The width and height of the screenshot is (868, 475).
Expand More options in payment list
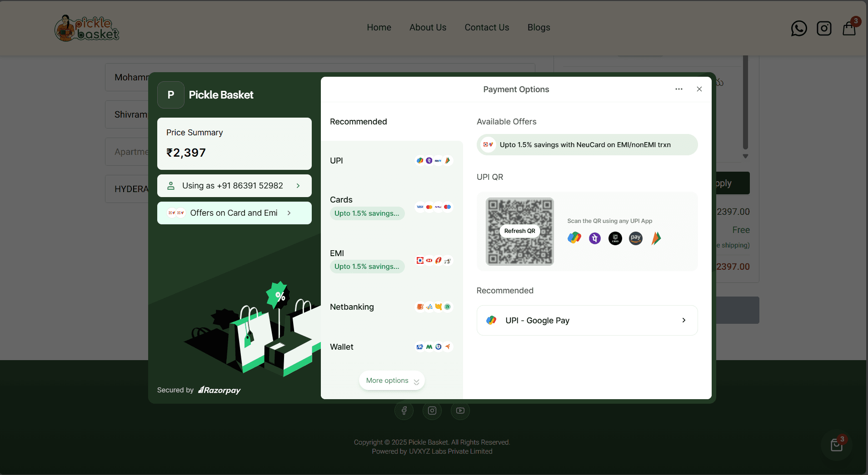click(x=392, y=381)
